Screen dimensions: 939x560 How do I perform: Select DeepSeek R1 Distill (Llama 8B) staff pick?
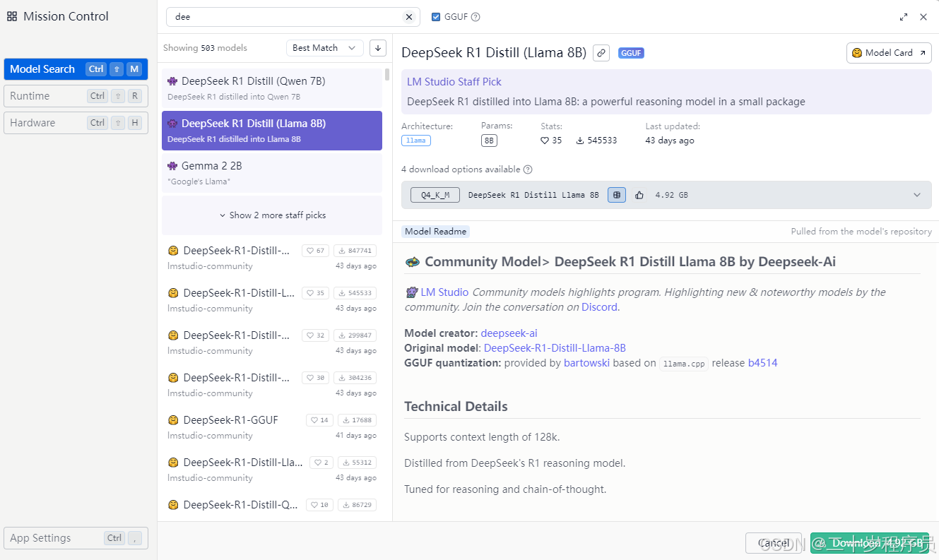(272, 131)
